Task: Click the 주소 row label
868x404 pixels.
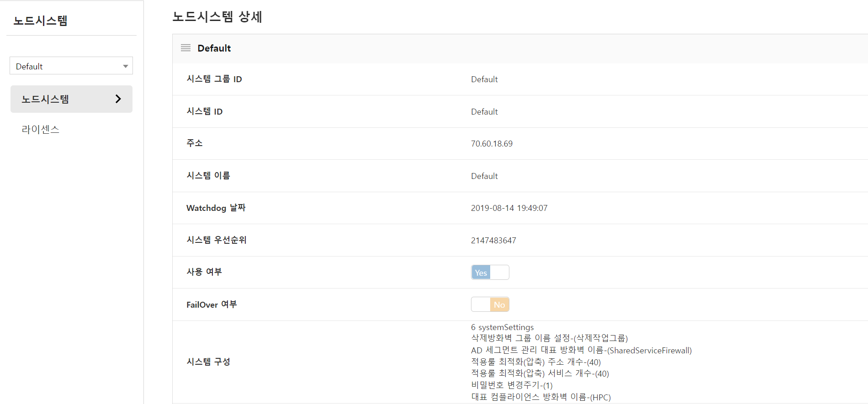Action: [x=195, y=143]
